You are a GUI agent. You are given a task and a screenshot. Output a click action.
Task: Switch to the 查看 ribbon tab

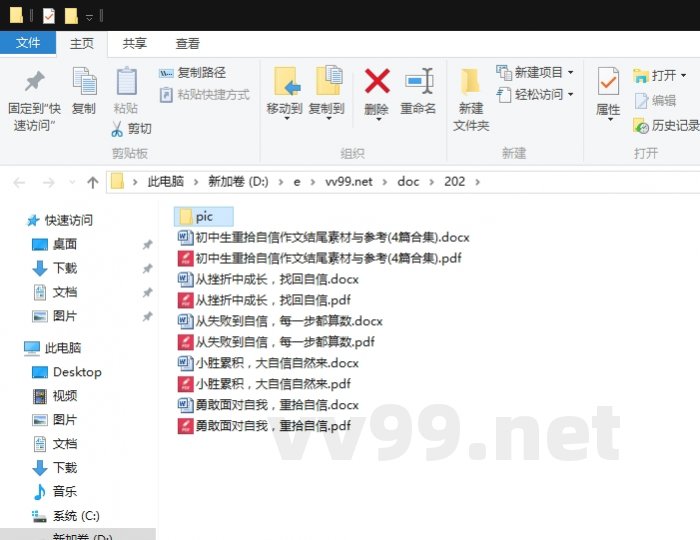tap(187, 44)
